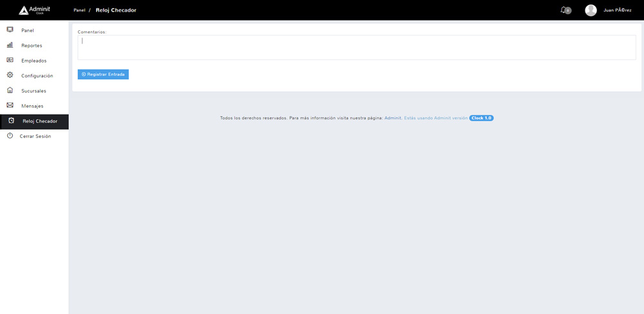Follow the Adminit website link in footer
The width and height of the screenshot is (644, 314).
click(x=393, y=118)
